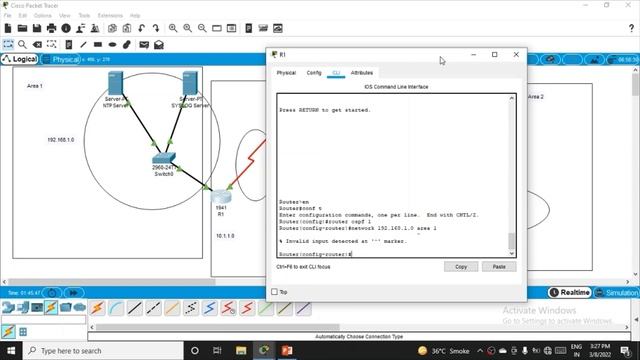Pick the Console cable
Image resolution: width=640 pixels, height=360 pixels.
(x=116, y=308)
